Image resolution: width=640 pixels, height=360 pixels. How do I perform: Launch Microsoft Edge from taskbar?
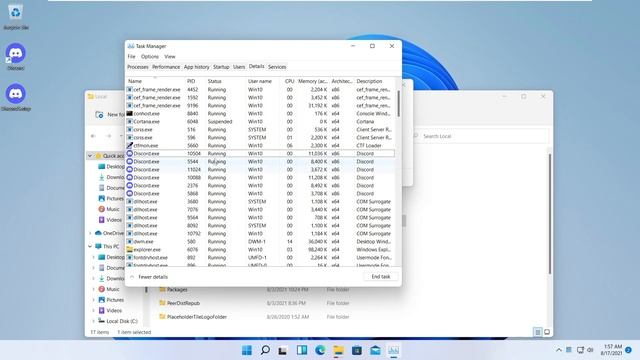[x=320, y=350]
